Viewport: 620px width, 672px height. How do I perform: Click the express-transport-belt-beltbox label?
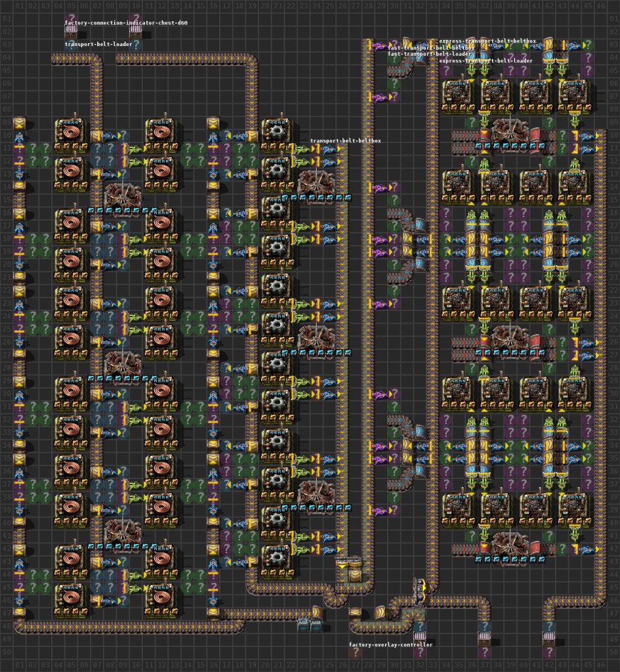point(487,41)
